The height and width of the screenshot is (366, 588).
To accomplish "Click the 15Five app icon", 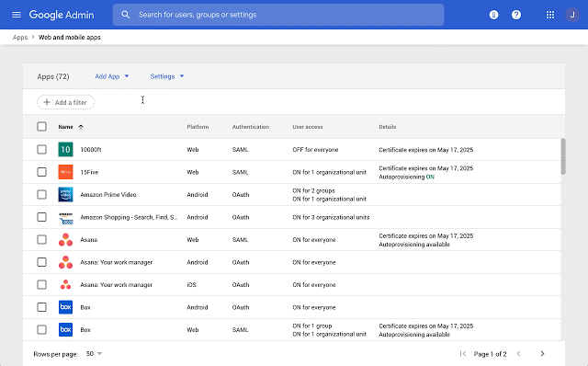I will (x=65, y=172).
